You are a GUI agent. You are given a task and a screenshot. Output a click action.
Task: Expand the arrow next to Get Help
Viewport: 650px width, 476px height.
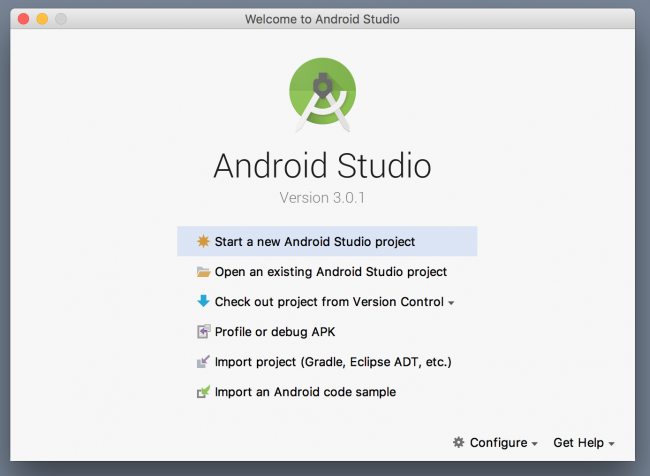(611, 443)
